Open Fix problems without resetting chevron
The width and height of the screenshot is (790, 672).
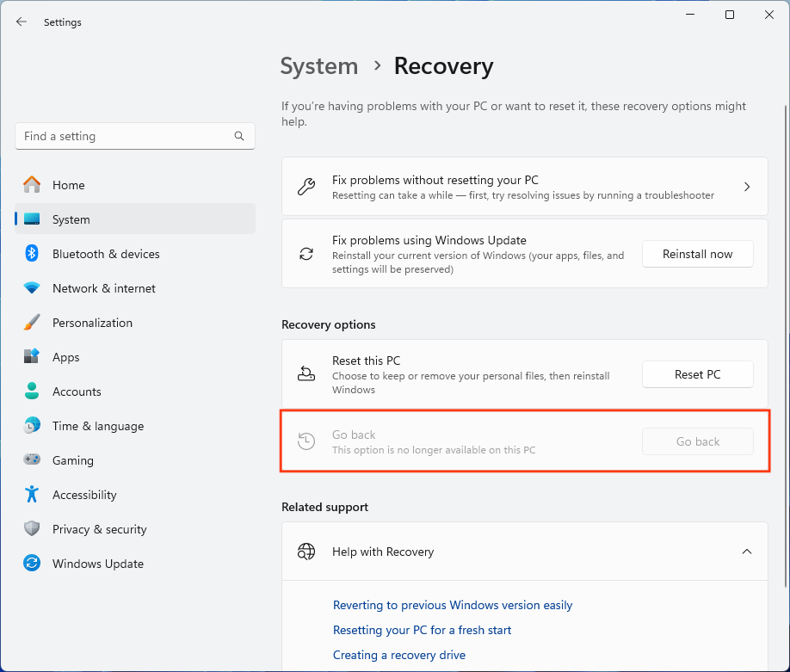tap(746, 187)
